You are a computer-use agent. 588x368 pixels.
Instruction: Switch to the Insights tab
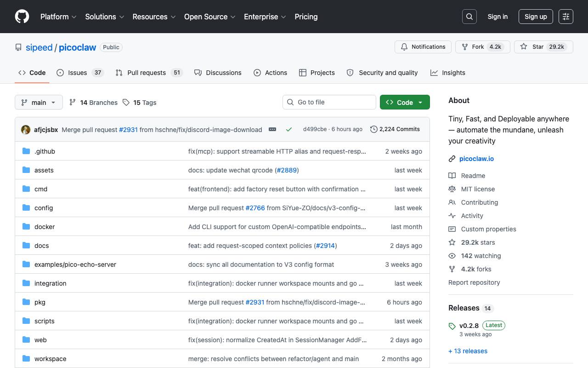(448, 73)
